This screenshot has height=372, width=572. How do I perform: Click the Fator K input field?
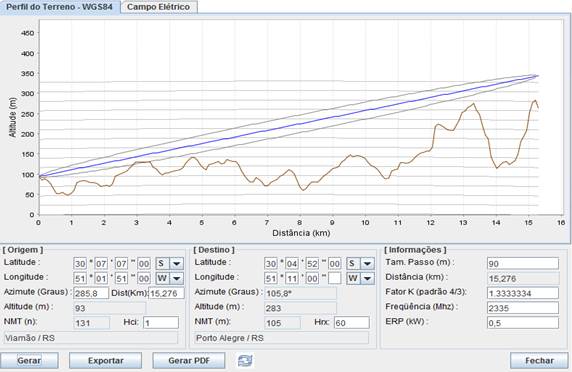pos(523,293)
